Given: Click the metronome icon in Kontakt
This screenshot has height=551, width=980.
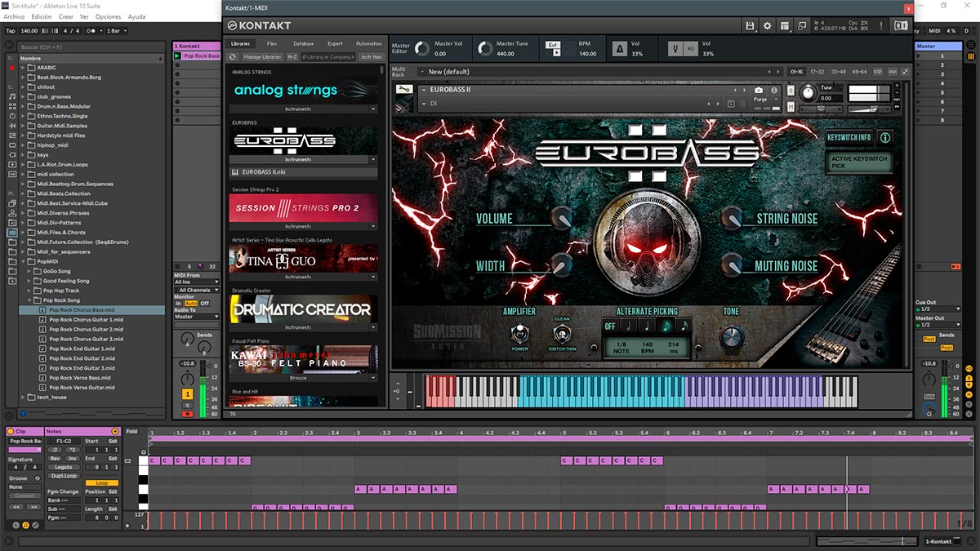Looking at the screenshot, I should click(x=619, y=49).
